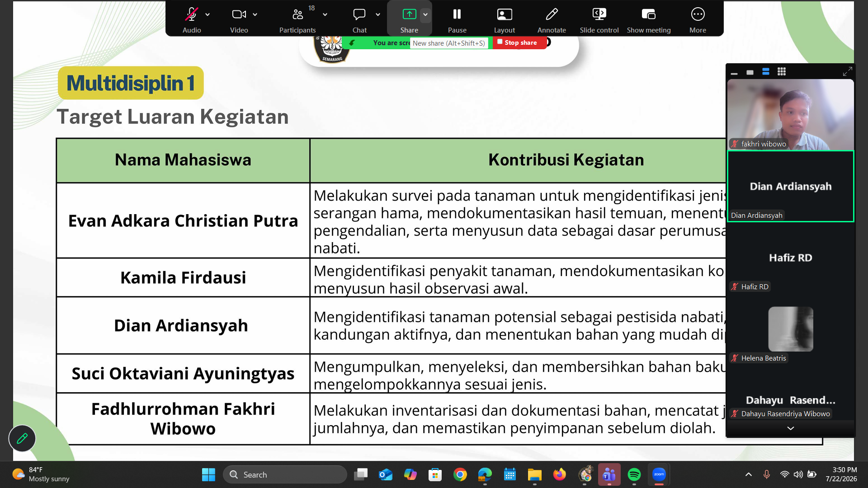The width and height of the screenshot is (868, 488).
Task: Toggle camera with the Video button
Action: pos(239,20)
